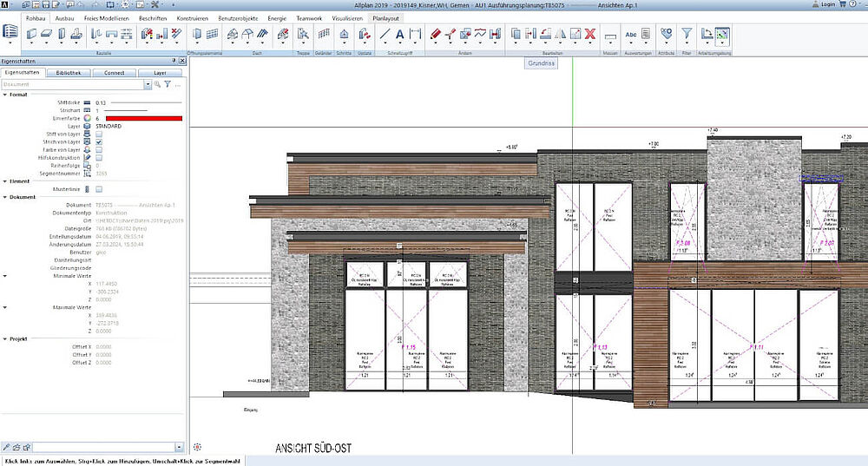Viewport: 868px width, 466px height.
Task: Open the Connect palette tab
Action: pos(114,73)
